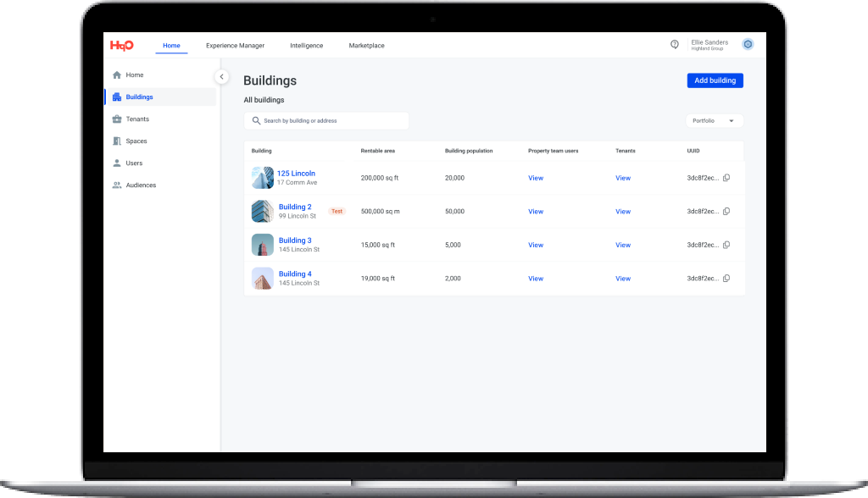Open the Intelligence tab
868x498 pixels.
pyautogui.click(x=306, y=46)
